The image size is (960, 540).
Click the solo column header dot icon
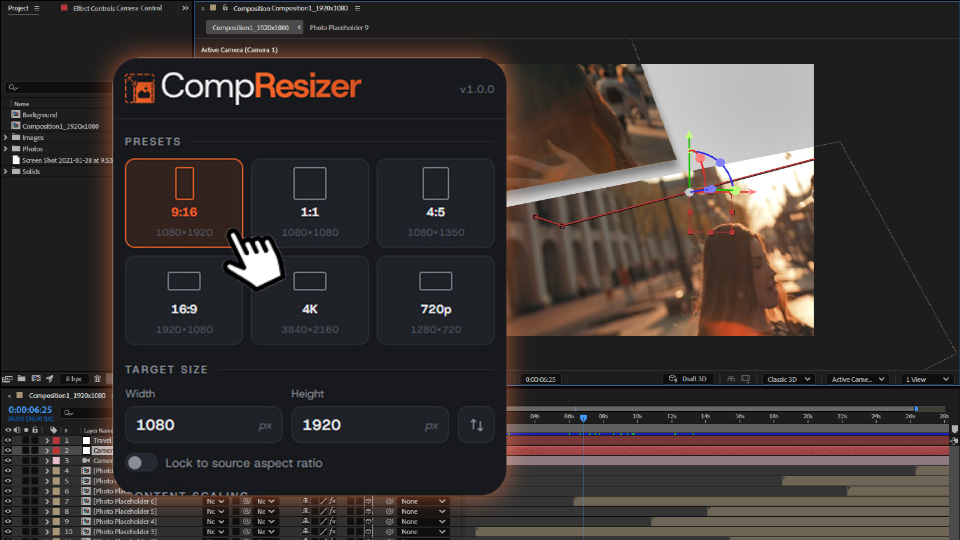pos(26,430)
